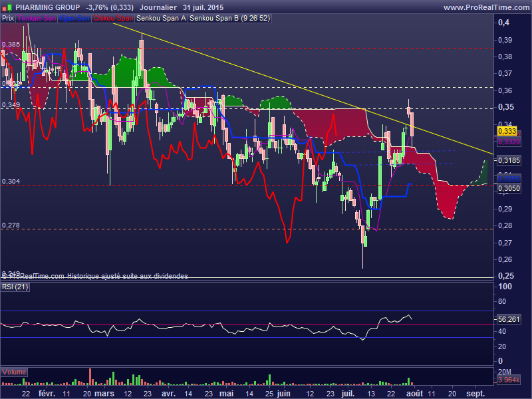
Task: Click the Kijun-Sen indicator label
Action: click(74, 19)
